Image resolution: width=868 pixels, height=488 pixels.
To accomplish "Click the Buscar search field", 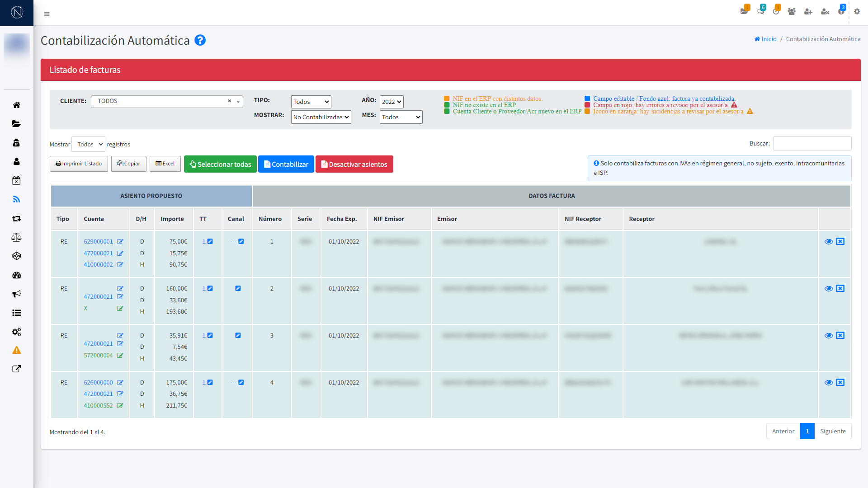I will pos(812,144).
